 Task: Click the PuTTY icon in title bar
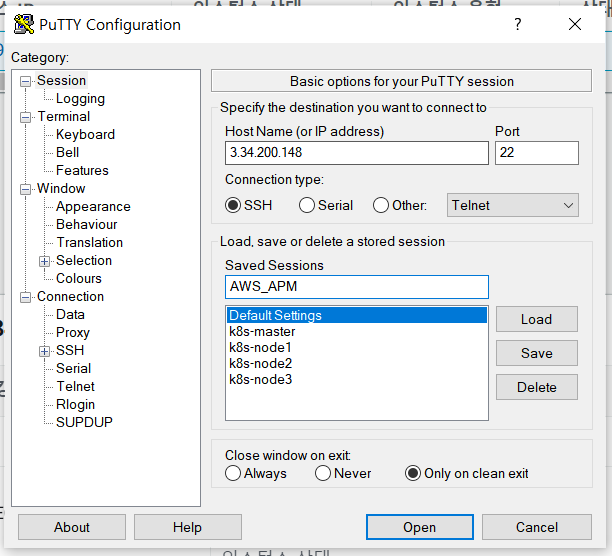[x=24, y=25]
